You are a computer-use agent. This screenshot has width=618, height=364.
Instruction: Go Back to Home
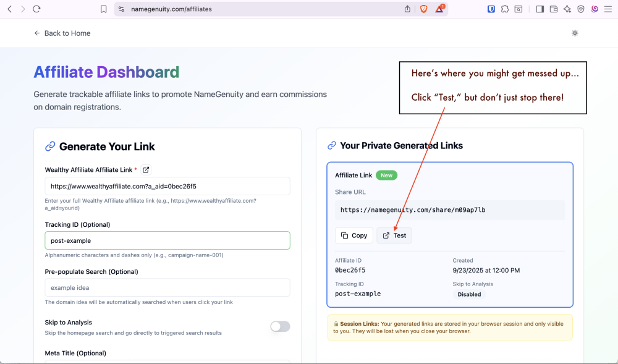coord(62,33)
